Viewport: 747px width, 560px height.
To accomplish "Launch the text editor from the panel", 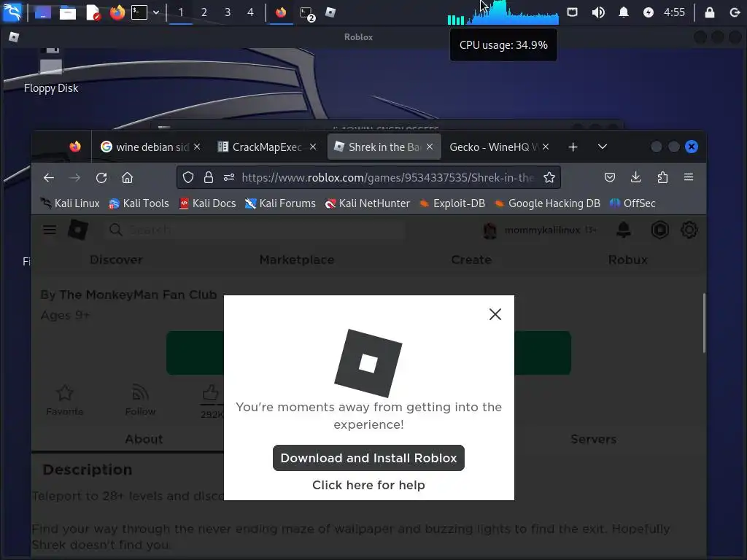I will [93, 12].
